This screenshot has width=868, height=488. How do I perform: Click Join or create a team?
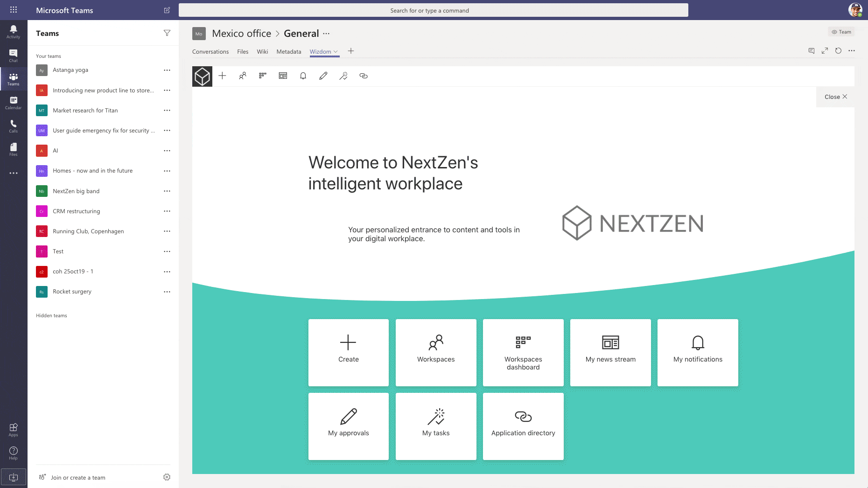pyautogui.click(x=78, y=478)
